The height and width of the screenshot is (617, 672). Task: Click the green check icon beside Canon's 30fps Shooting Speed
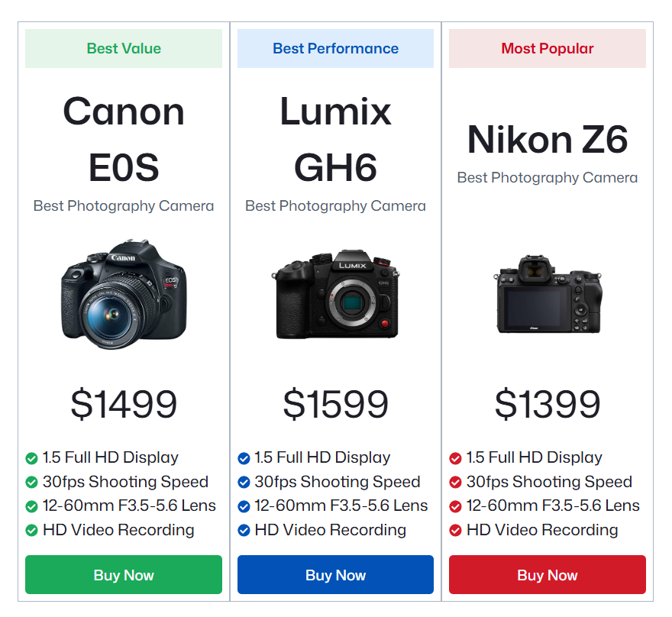coord(31,483)
